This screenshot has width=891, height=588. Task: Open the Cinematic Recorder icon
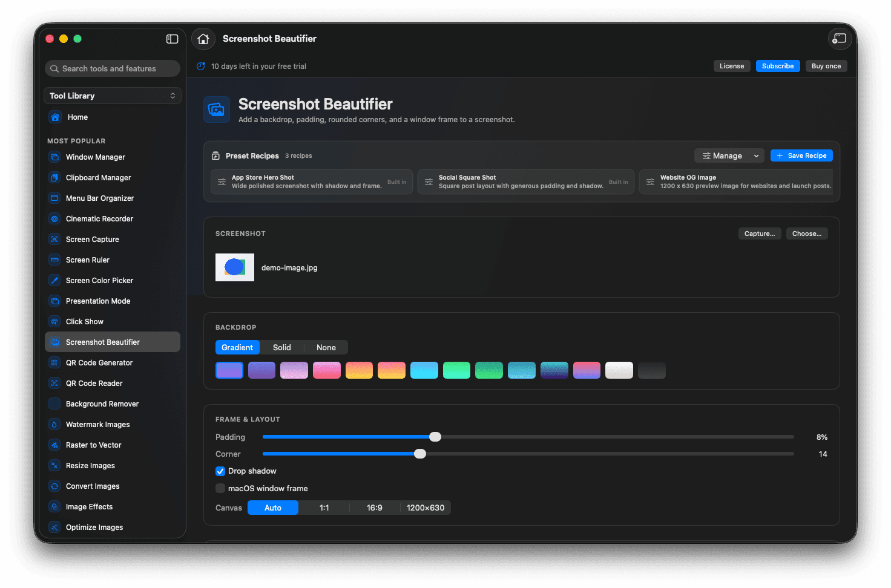[x=54, y=219]
